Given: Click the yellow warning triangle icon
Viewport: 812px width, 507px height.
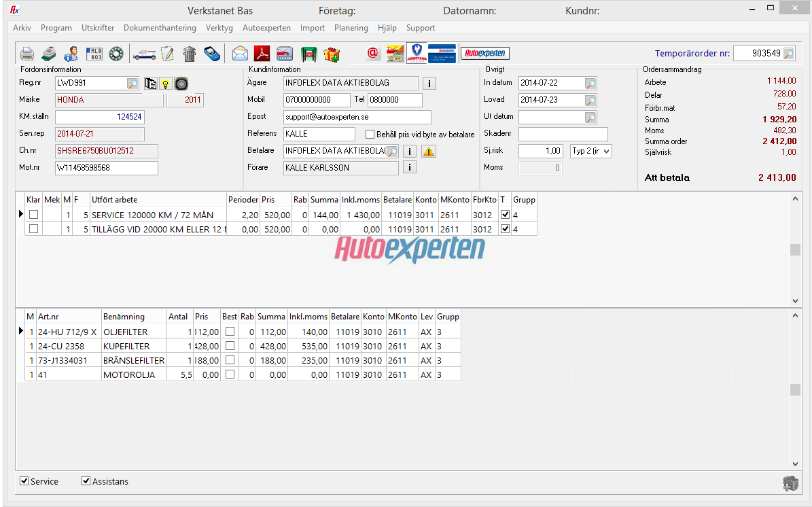Looking at the screenshot, I should (429, 152).
